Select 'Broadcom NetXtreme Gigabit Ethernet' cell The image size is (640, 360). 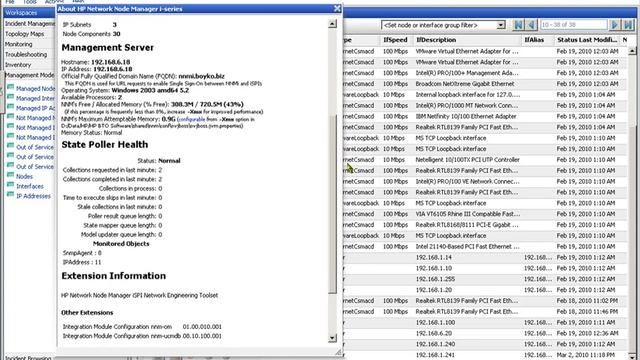(x=465, y=84)
